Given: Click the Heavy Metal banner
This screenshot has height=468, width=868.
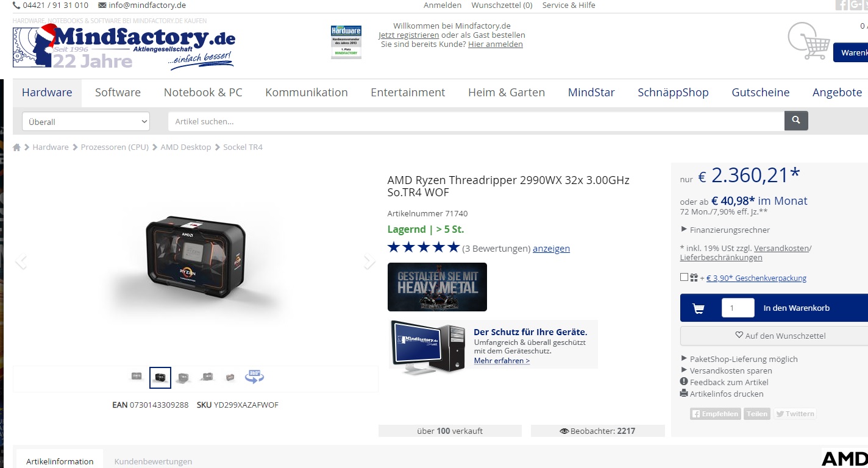Looking at the screenshot, I should [x=437, y=287].
